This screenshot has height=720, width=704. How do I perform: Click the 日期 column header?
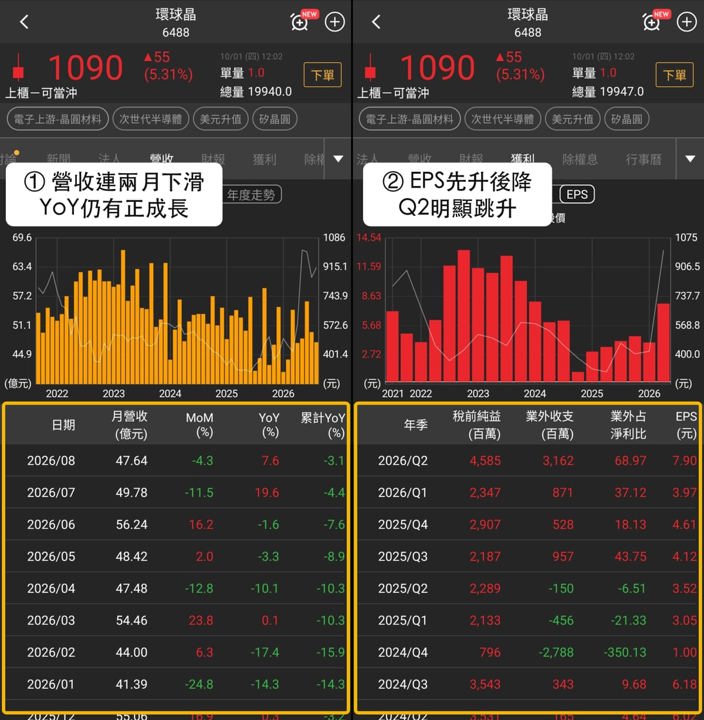point(63,425)
